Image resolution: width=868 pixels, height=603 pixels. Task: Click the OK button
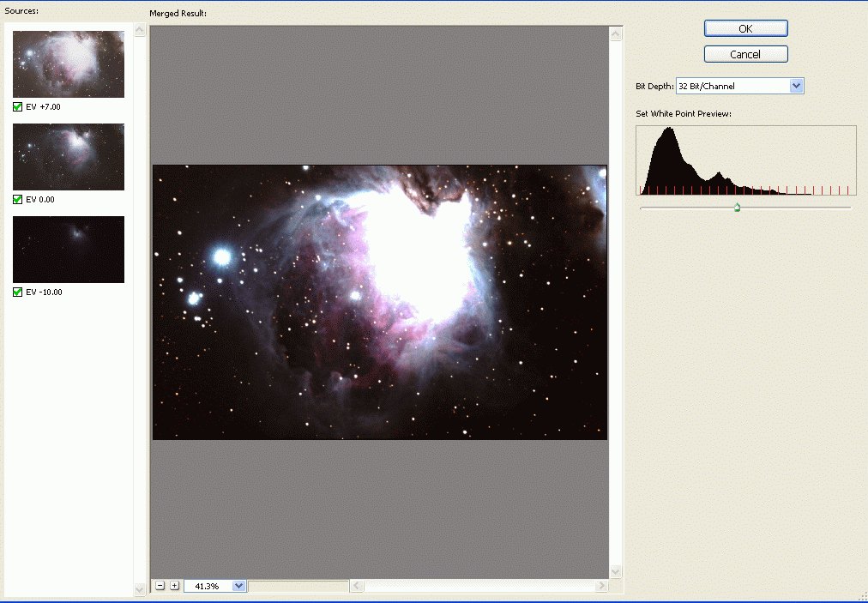745,29
